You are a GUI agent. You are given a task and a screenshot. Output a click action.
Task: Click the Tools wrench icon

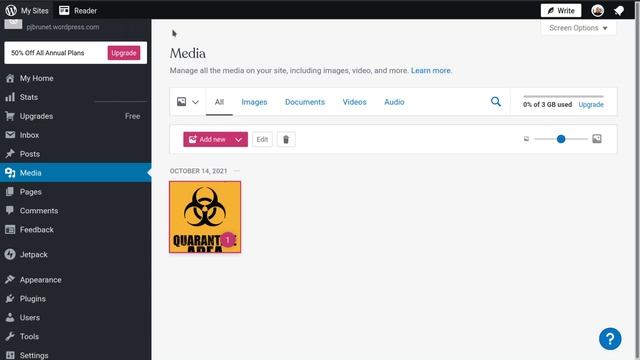tap(10, 336)
